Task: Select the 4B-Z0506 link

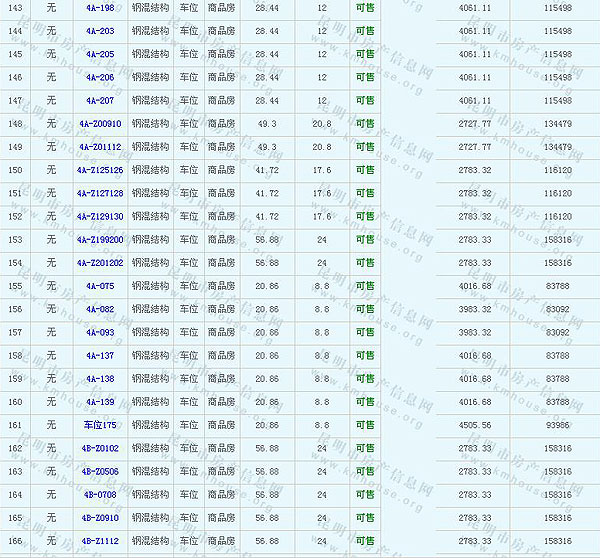Action: (100, 471)
